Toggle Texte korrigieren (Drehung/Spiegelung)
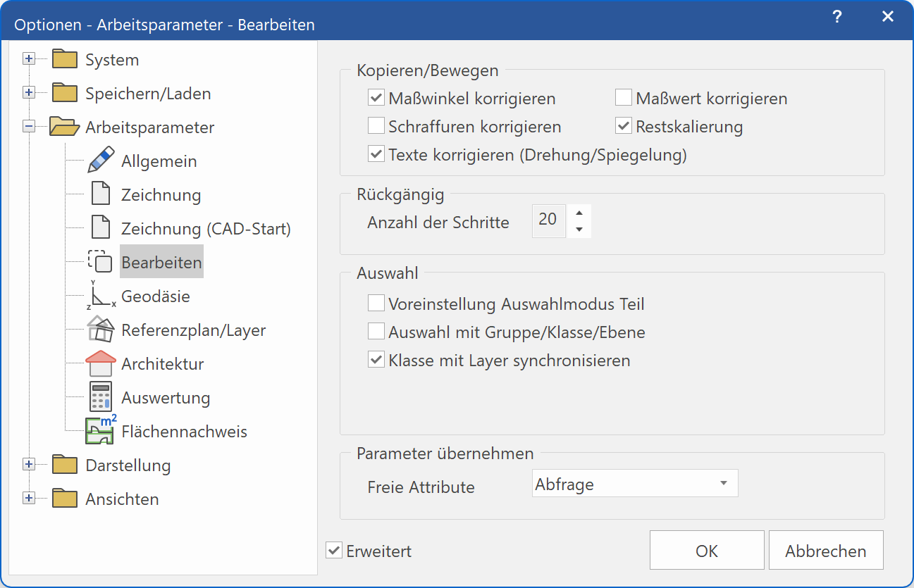Image resolution: width=914 pixels, height=588 pixels. tap(376, 155)
